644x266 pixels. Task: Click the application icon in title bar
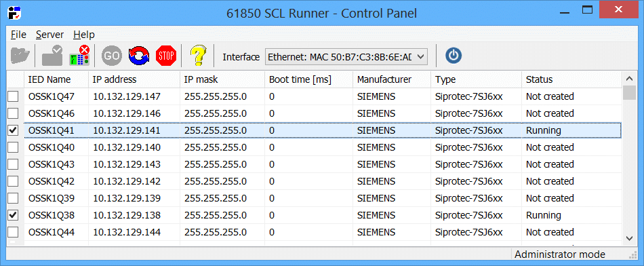(15, 13)
